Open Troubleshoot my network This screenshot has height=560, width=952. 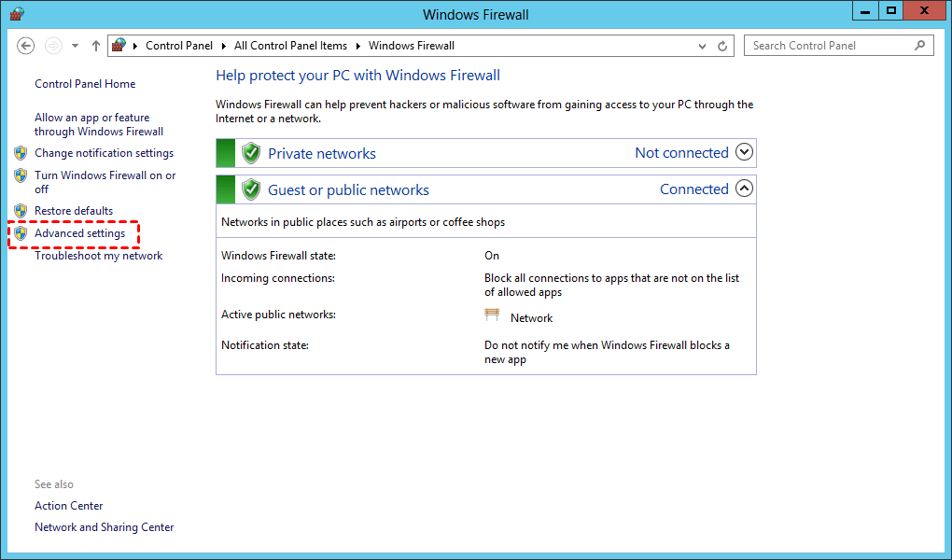(x=98, y=256)
